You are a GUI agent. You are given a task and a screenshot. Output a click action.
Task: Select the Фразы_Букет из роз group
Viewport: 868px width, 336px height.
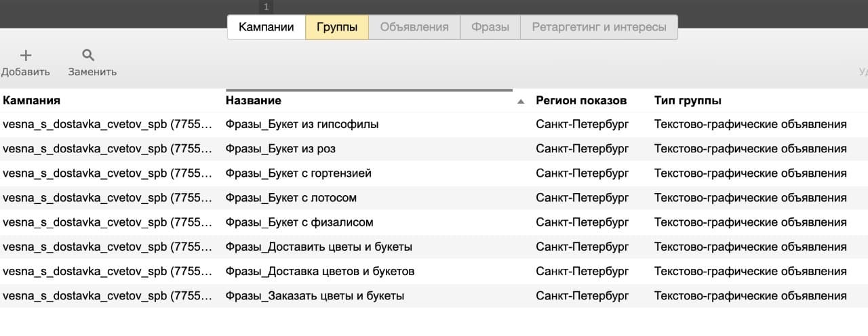[280, 149]
